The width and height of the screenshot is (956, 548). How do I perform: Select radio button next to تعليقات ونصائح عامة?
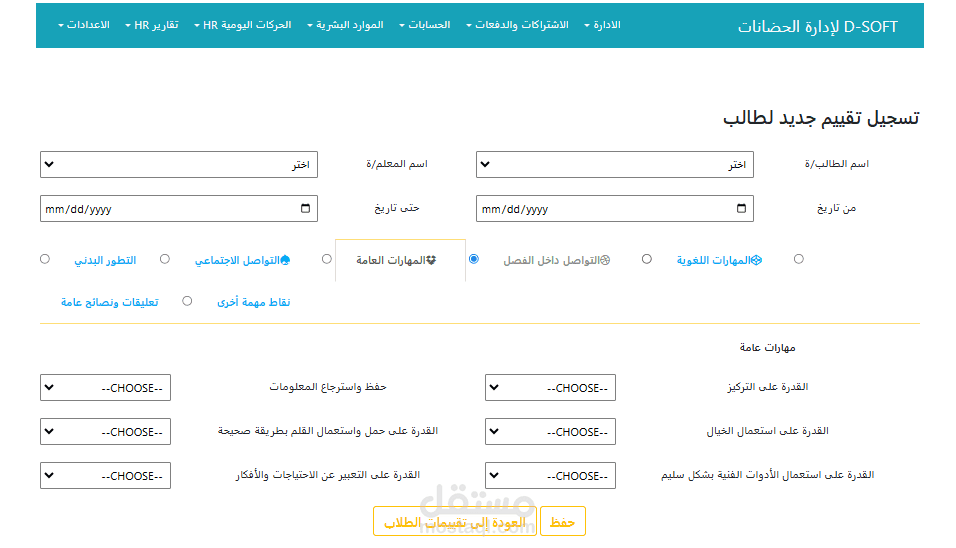click(187, 301)
